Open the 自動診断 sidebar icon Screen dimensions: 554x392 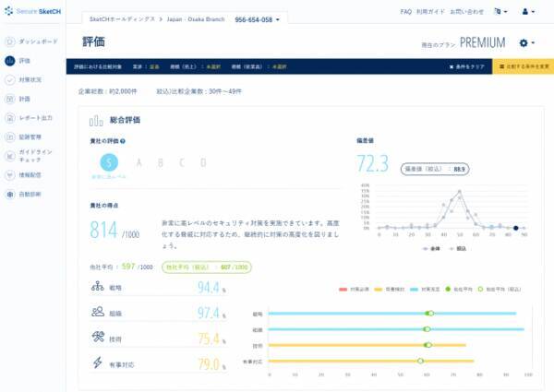pyautogui.click(x=9, y=194)
